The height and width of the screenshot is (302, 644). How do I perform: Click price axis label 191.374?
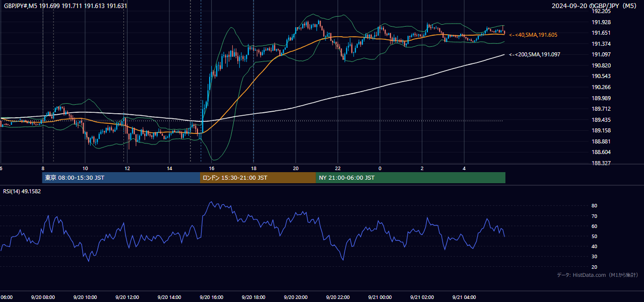(x=601, y=44)
